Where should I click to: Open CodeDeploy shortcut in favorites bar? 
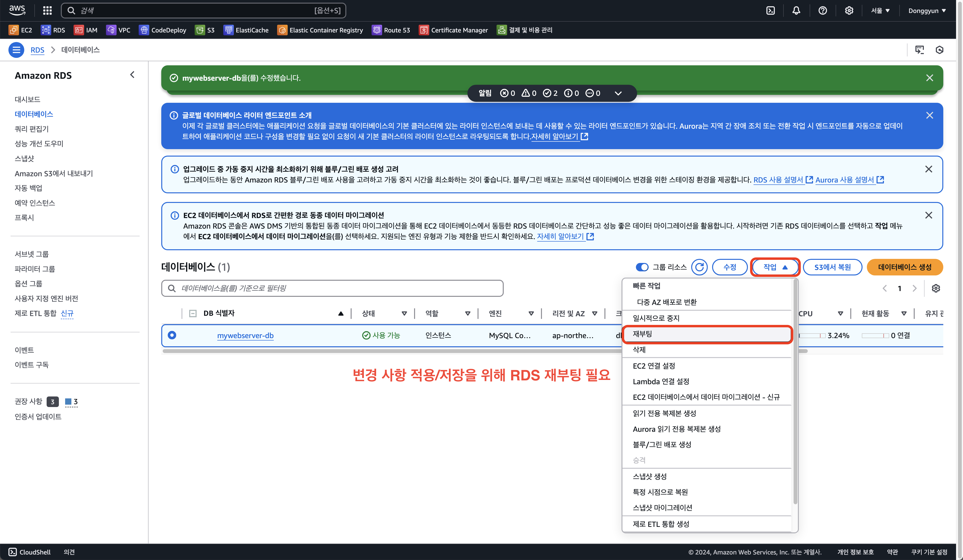(x=162, y=30)
